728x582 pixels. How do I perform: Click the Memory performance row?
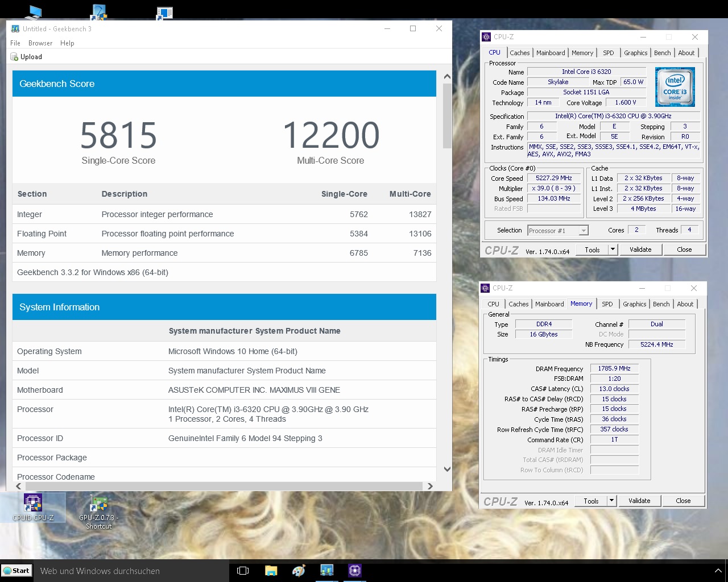point(224,253)
